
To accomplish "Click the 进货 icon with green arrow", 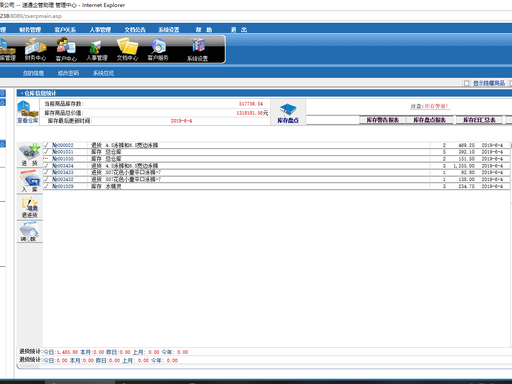I will [x=29, y=154].
